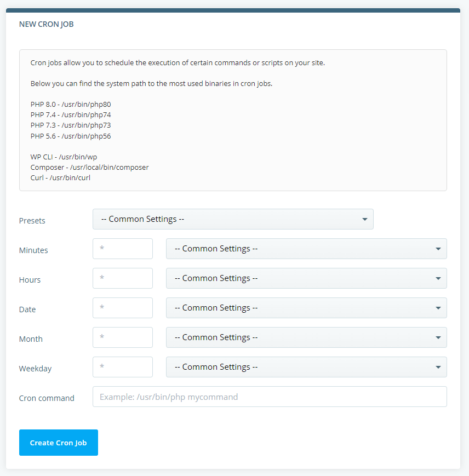Image resolution: width=469 pixels, height=476 pixels.
Task: Click inside the Hours value field
Action: pyautogui.click(x=122, y=278)
